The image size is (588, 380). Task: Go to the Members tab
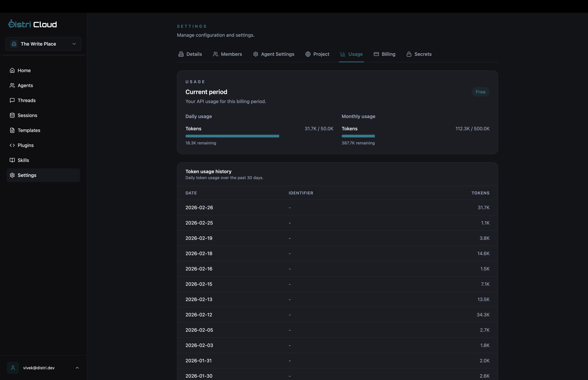click(227, 54)
